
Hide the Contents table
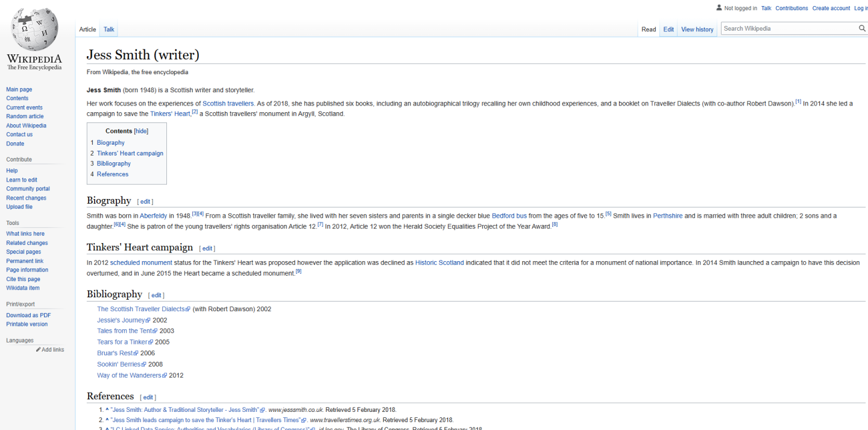(141, 131)
